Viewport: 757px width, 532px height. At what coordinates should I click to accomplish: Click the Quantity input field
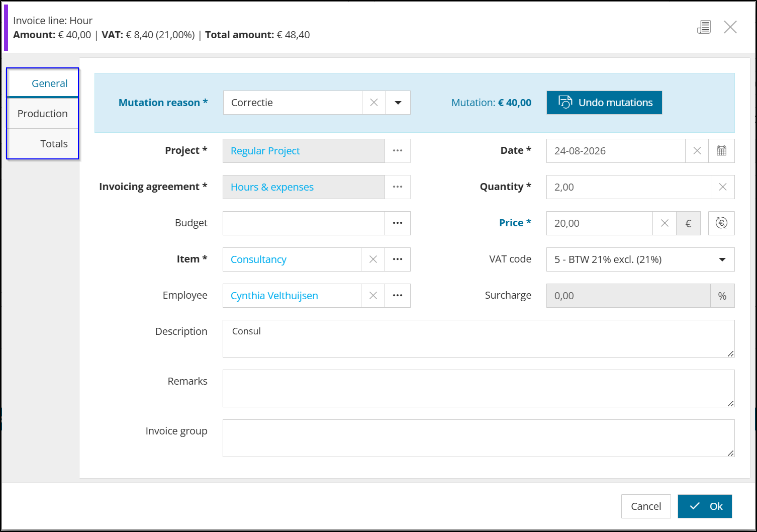click(x=629, y=187)
